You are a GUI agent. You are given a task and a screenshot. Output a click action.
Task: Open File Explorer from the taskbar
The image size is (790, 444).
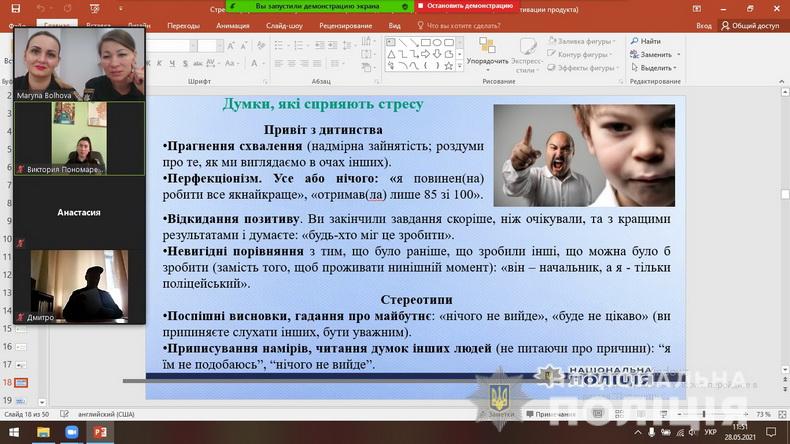tap(43, 431)
